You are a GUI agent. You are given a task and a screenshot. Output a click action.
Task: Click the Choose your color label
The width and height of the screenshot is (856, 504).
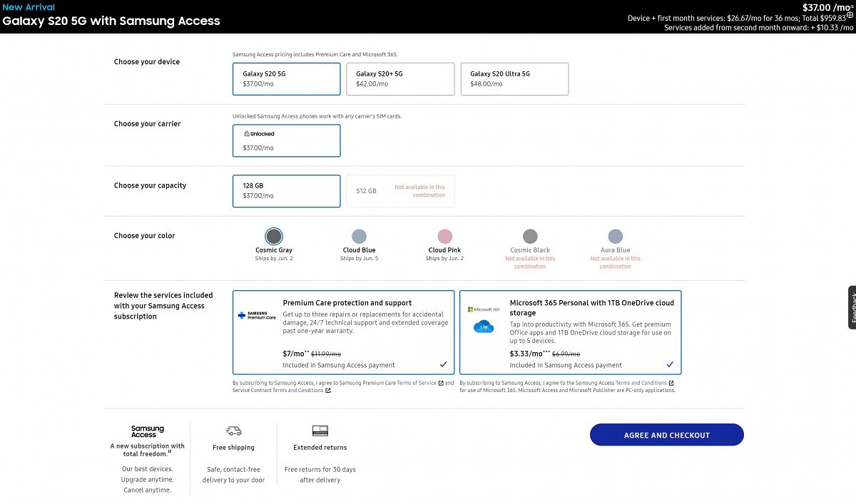point(144,236)
